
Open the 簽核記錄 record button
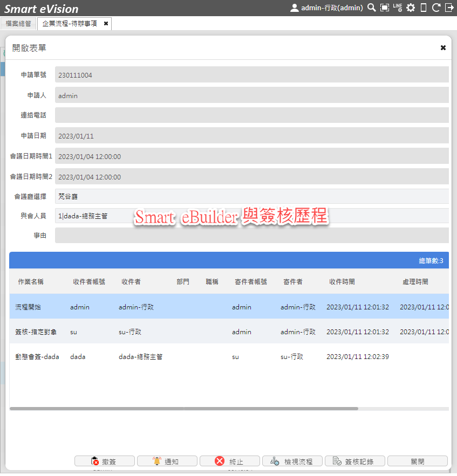click(354, 460)
